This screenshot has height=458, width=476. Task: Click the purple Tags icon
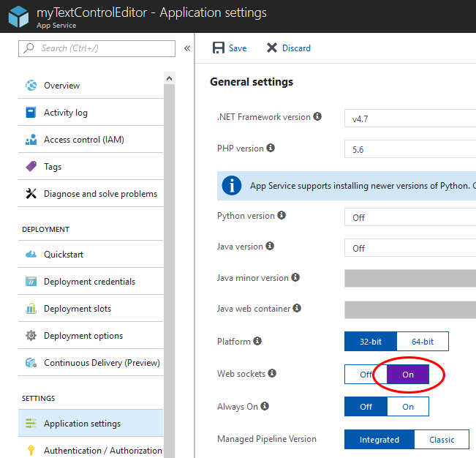[x=31, y=166]
